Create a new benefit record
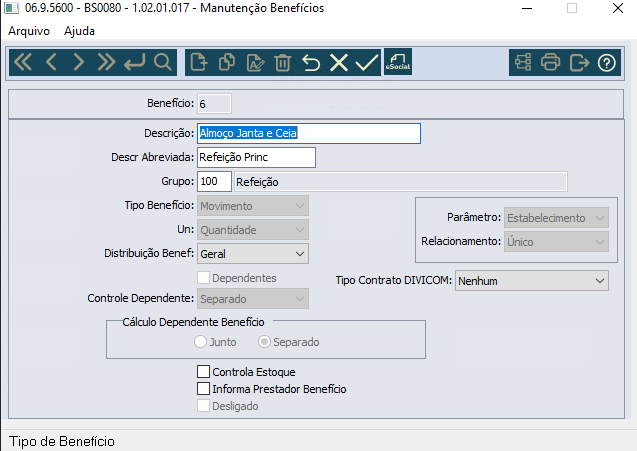The height and width of the screenshot is (451, 637). tap(199, 63)
